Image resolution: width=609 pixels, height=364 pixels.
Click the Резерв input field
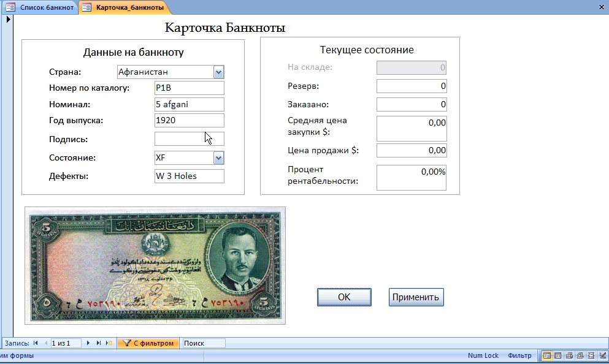(x=412, y=86)
